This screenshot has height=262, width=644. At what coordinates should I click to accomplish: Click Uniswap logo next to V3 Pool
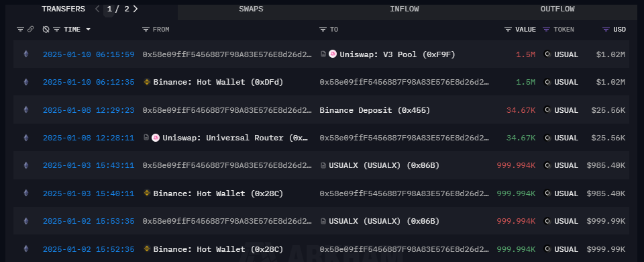[333, 54]
